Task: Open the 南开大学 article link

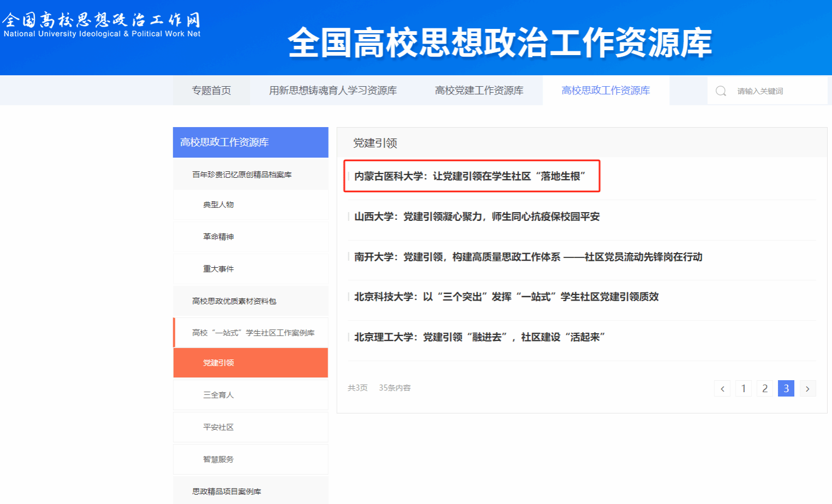Action: [x=528, y=257]
